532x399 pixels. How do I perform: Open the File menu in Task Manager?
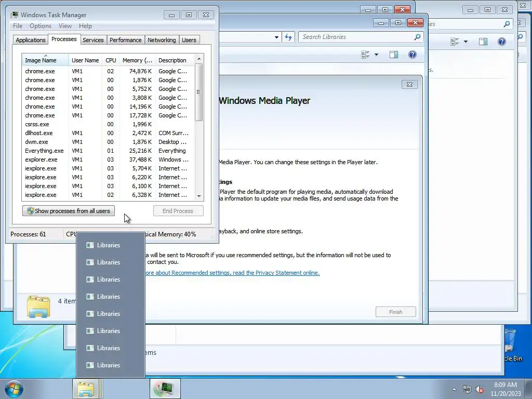pyautogui.click(x=18, y=26)
